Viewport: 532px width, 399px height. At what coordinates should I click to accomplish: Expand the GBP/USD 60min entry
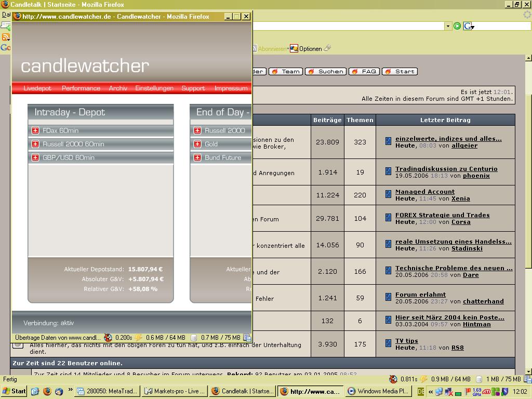point(35,157)
